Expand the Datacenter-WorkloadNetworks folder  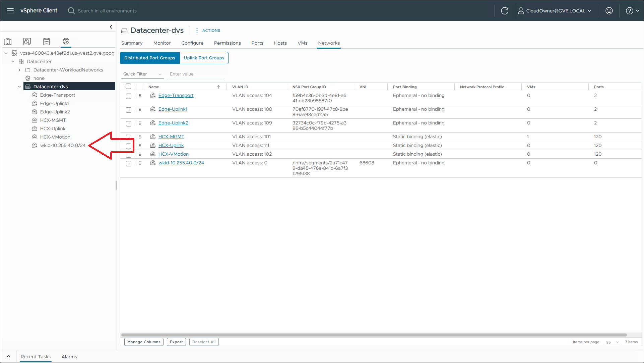pyautogui.click(x=19, y=70)
